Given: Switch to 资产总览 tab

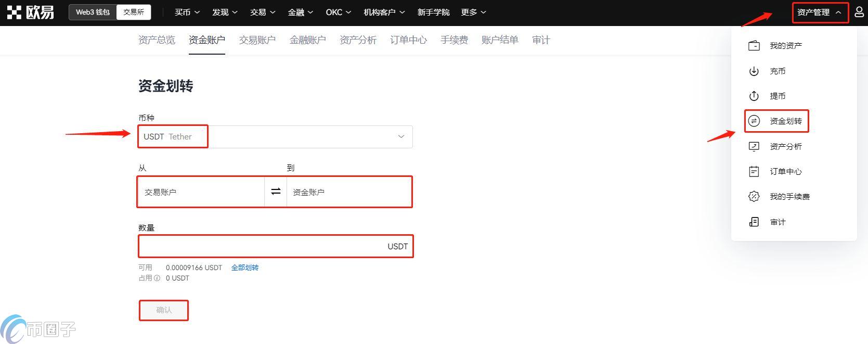Looking at the screenshot, I should click(157, 40).
